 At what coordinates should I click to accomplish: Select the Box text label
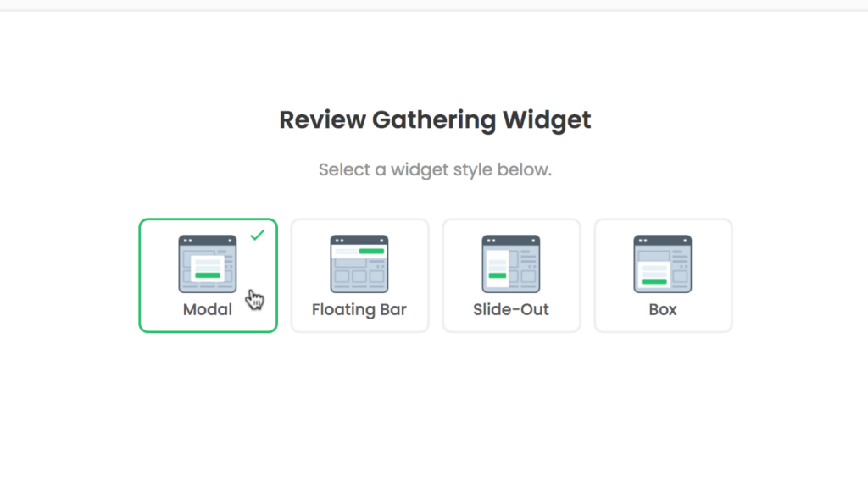(x=663, y=309)
